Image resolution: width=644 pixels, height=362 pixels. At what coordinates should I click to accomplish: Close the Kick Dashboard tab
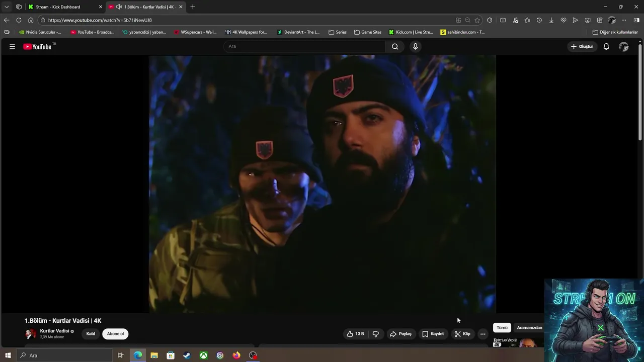click(x=100, y=7)
